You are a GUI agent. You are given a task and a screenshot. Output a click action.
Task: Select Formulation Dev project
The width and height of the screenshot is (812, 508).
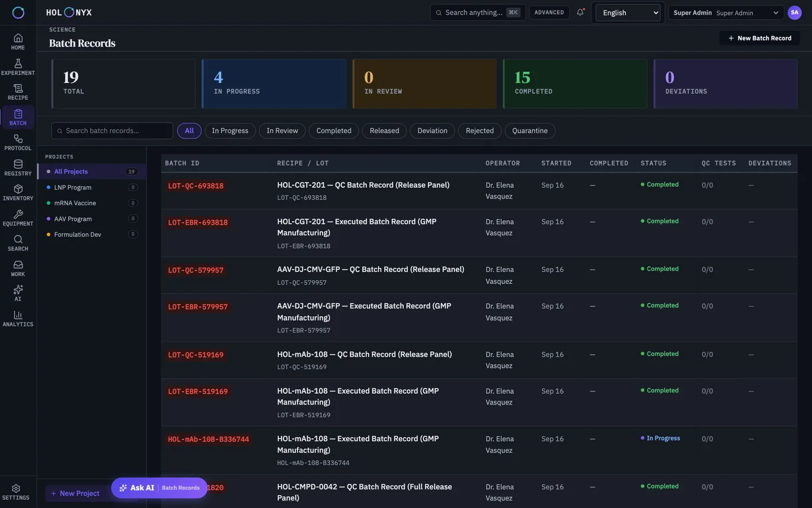[91, 235]
